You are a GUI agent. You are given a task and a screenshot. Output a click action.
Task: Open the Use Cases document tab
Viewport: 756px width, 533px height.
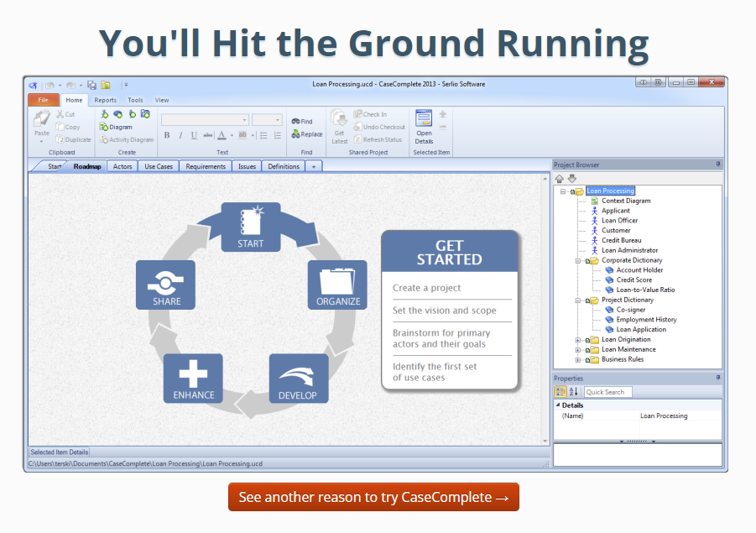[159, 166]
